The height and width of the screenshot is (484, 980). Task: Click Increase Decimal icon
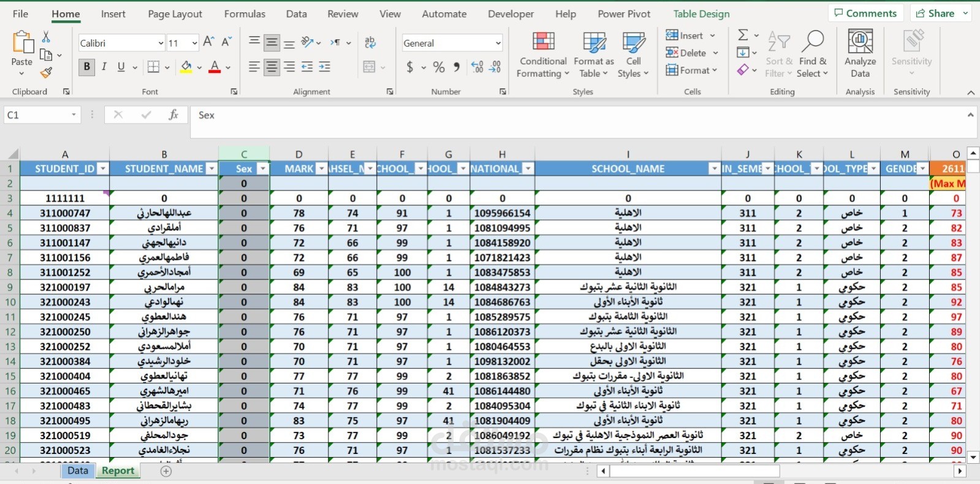tap(477, 67)
